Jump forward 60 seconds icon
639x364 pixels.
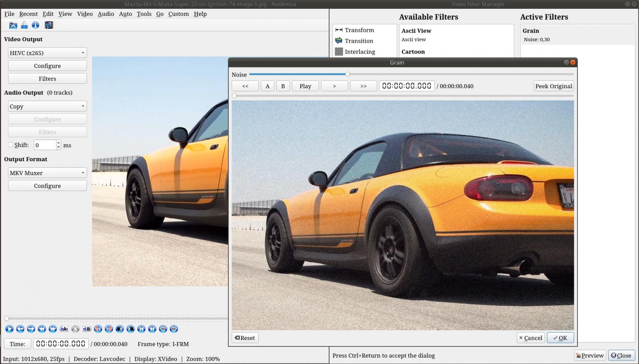click(174, 329)
